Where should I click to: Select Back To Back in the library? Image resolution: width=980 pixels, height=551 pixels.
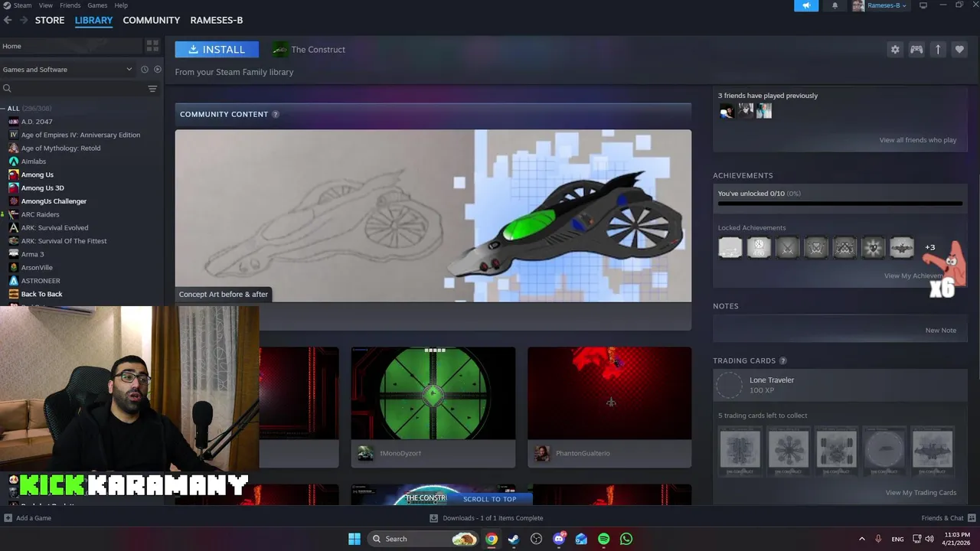point(42,294)
